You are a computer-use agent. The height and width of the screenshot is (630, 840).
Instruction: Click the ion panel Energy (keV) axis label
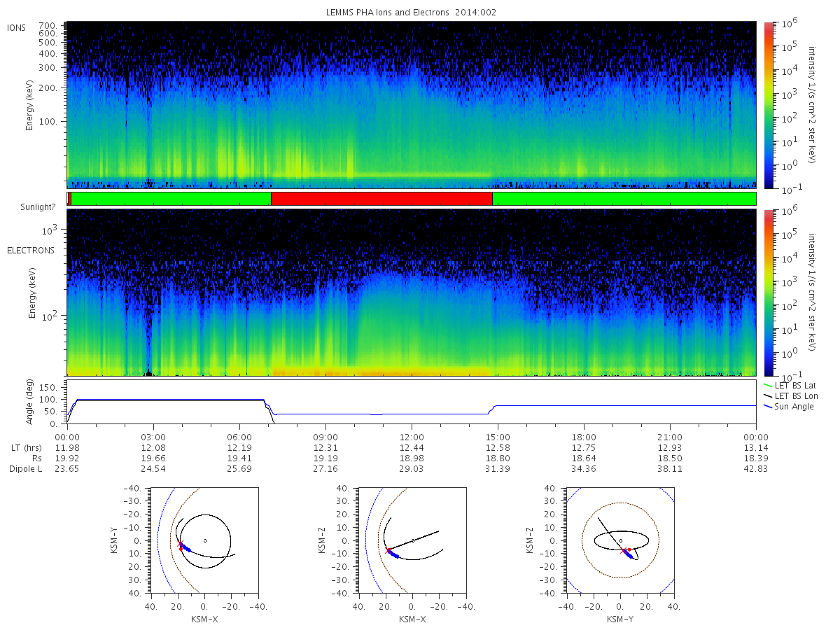(x=31, y=105)
